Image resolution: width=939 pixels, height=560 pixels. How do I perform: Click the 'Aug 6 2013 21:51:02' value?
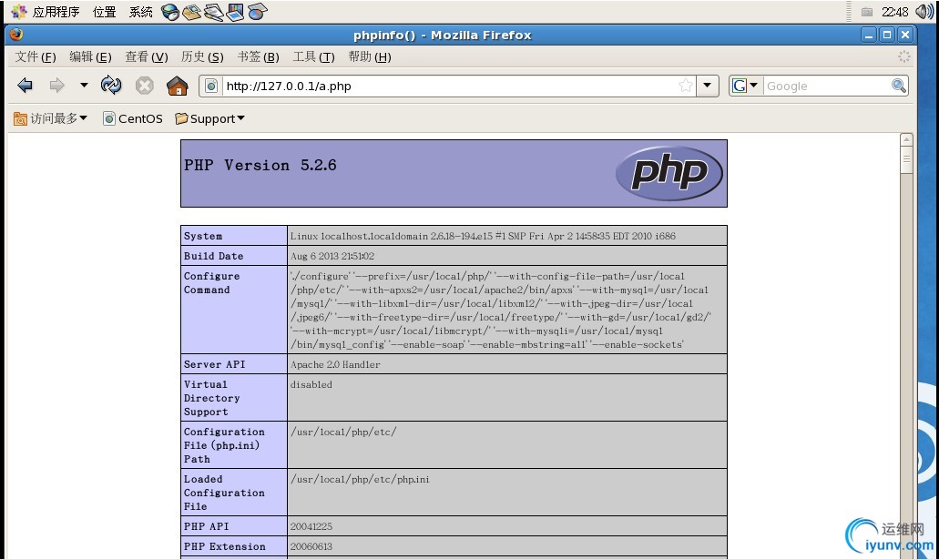(x=332, y=256)
